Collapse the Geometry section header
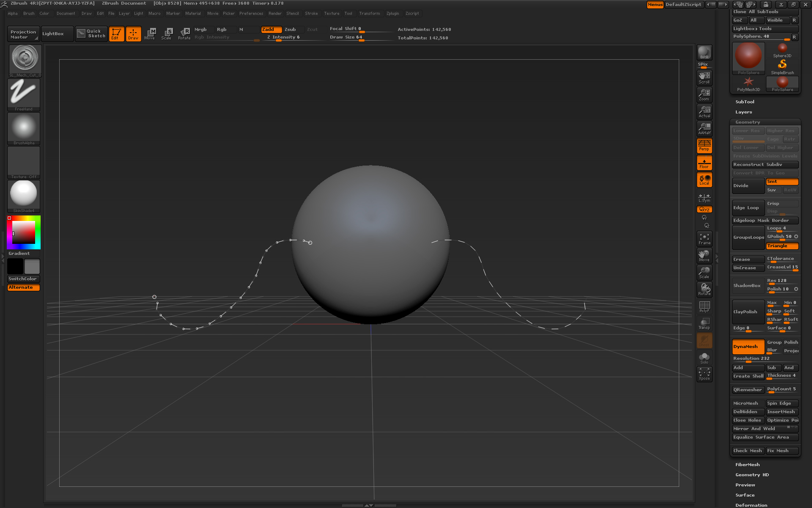 coord(747,122)
